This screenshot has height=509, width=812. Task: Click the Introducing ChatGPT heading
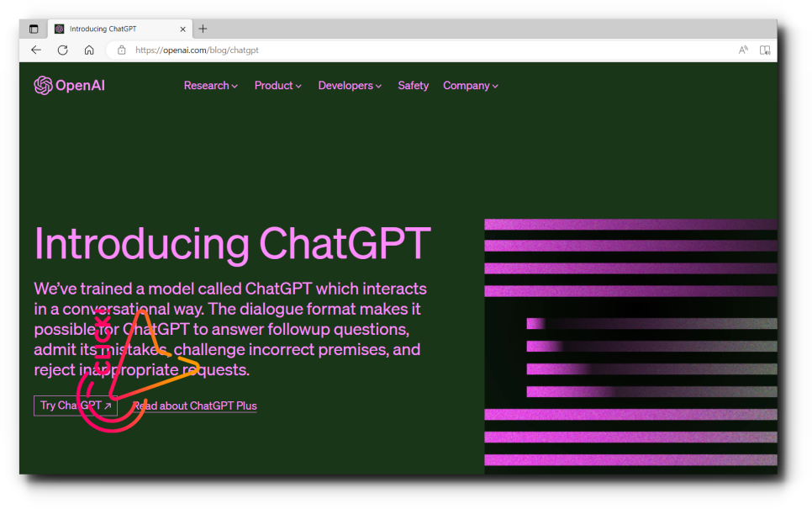233,244
